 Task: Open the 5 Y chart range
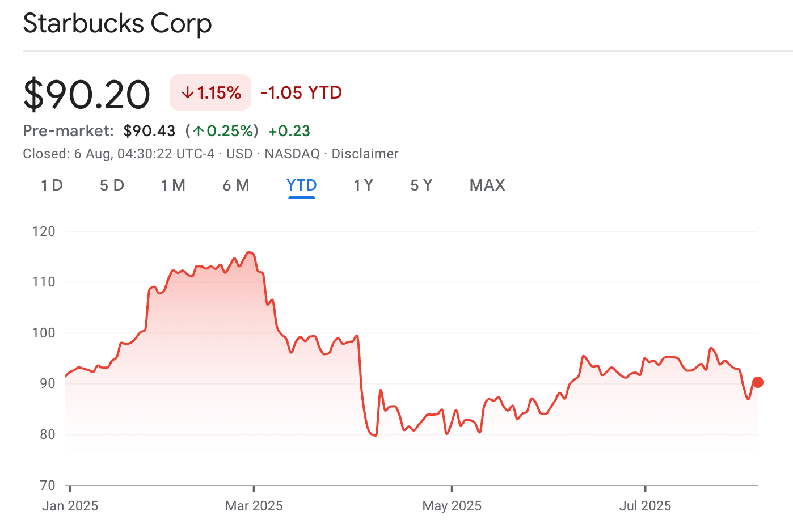[421, 185]
